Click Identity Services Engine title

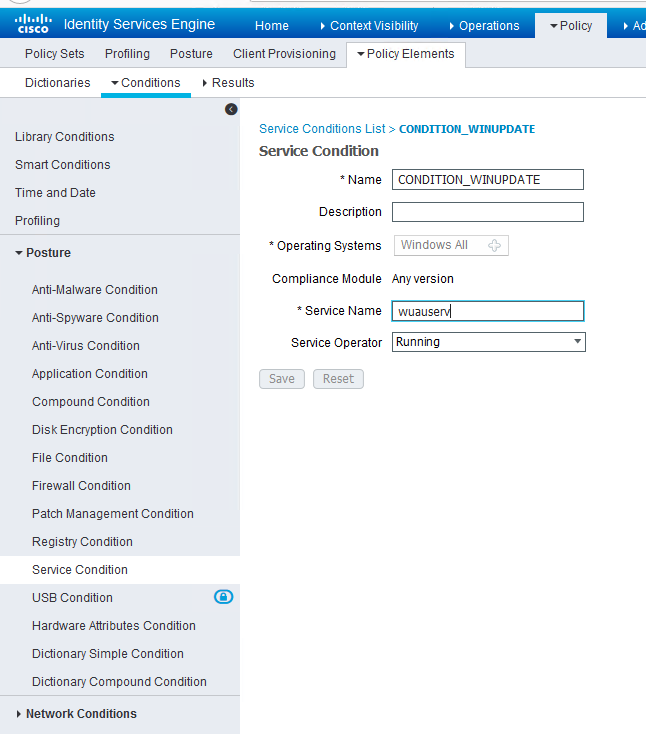139,24
